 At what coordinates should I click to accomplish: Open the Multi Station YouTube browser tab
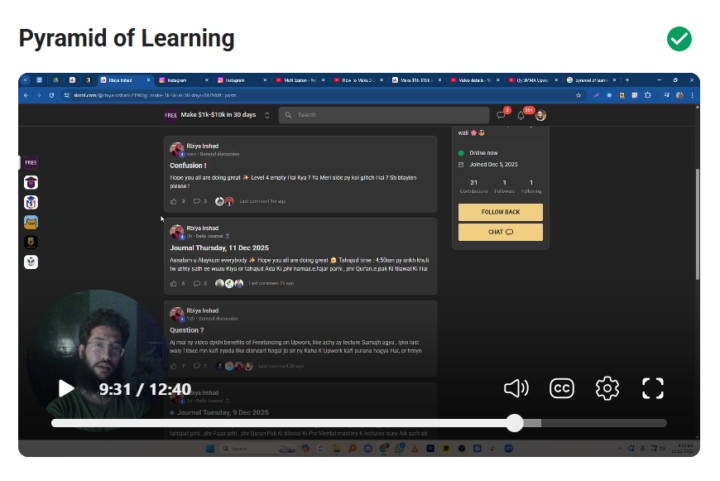(300, 80)
